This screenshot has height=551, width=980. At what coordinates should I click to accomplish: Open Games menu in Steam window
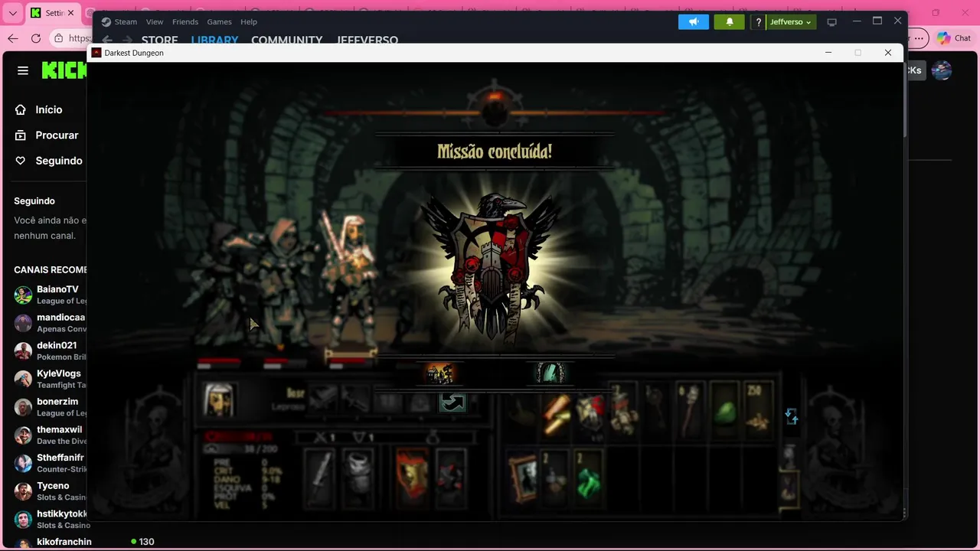click(219, 21)
